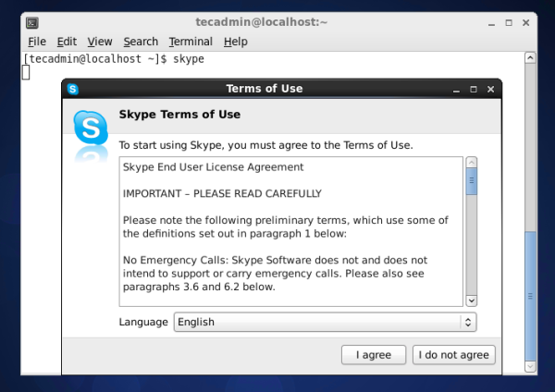This screenshot has height=392, width=555.
Task: Close the Terms of Use dialog
Action: pos(490,90)
